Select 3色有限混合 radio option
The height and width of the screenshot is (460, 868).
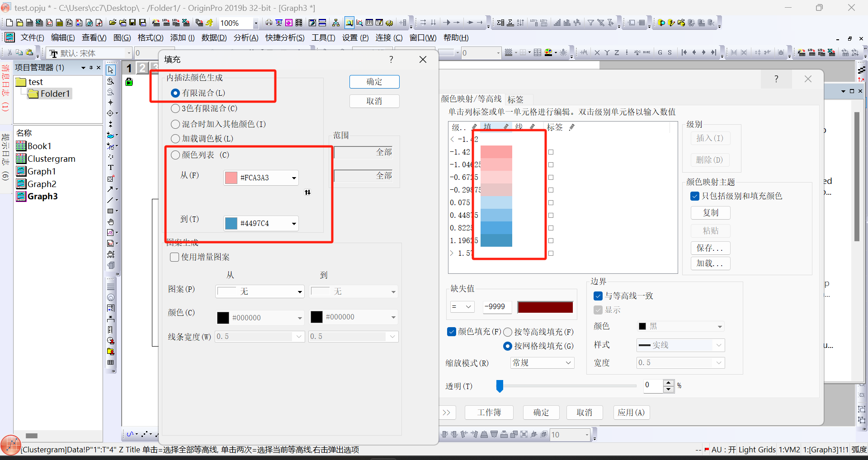coord(175,108)
